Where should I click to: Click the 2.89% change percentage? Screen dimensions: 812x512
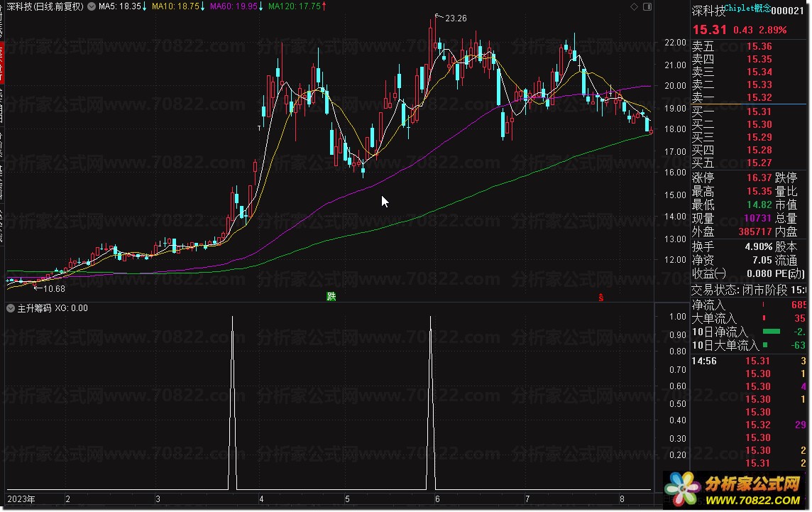[x=773, y=30]
